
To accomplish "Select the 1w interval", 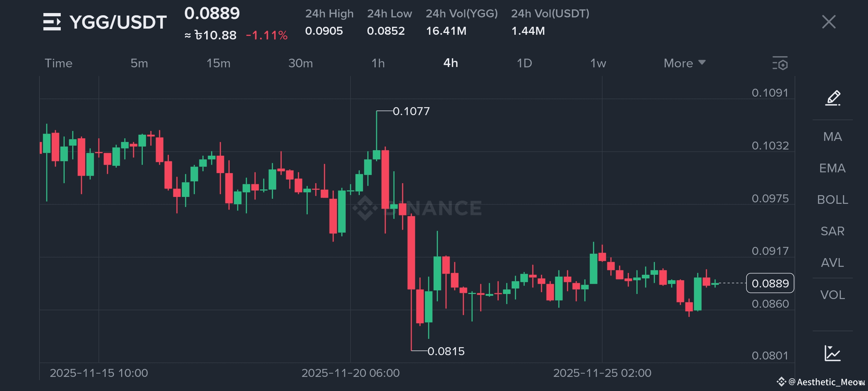I will coord(598,63).
